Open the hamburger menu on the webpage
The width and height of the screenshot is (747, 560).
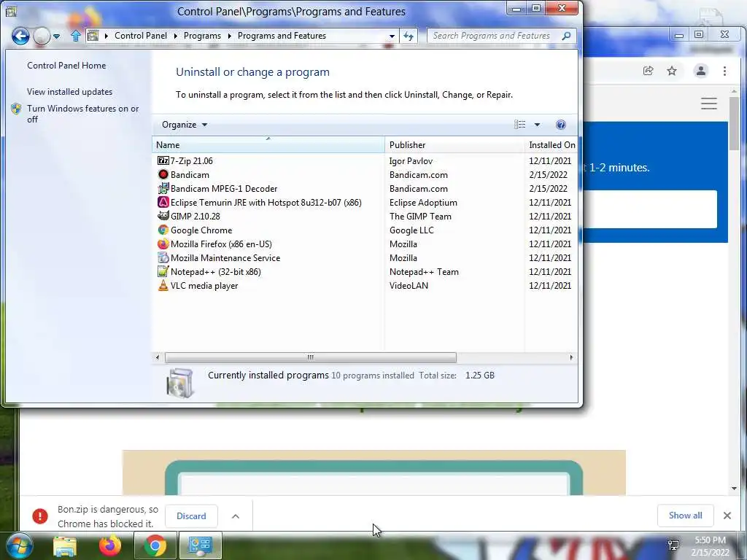(709, 104)
